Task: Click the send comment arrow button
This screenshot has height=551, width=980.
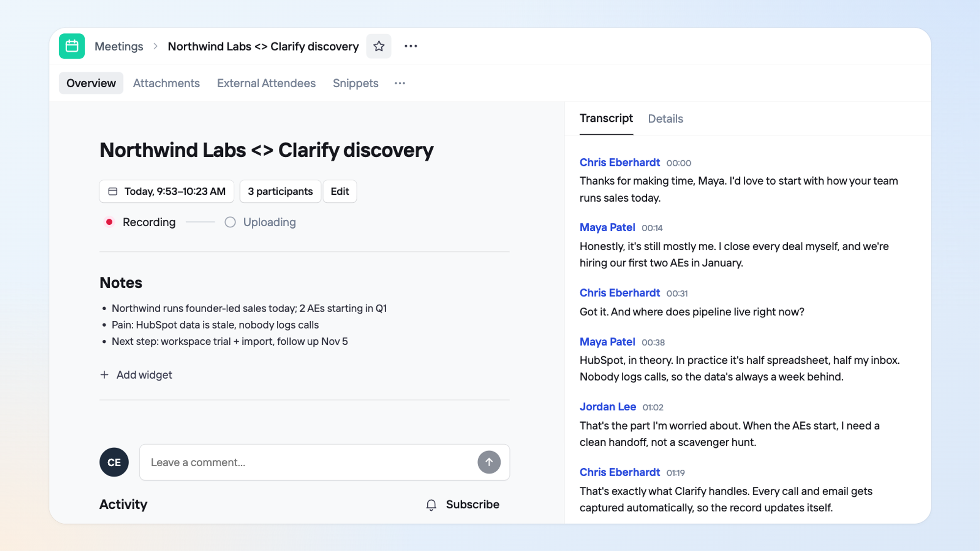Action: [489, 462]
